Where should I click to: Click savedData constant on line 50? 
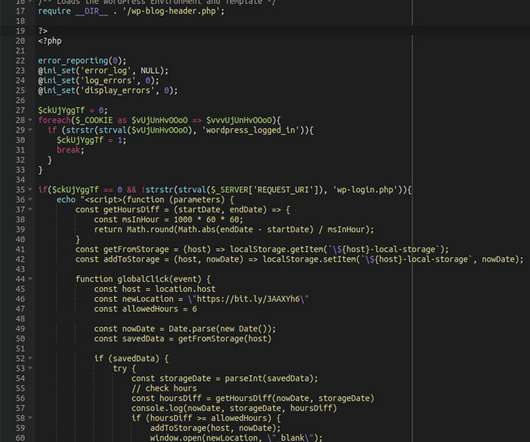(x=143, y=339)
